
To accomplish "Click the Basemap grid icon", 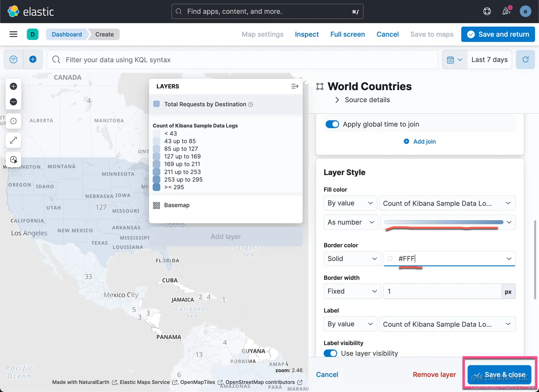I will 156,205.
